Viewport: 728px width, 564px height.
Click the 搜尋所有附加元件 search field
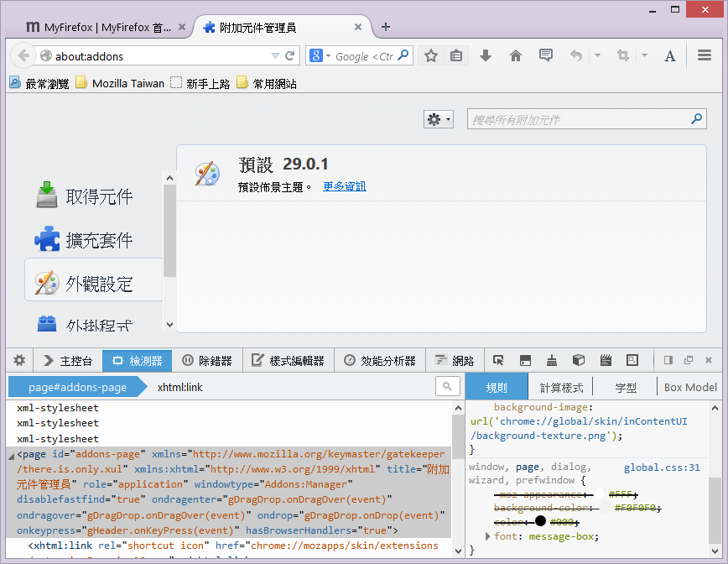coord(579,120)
